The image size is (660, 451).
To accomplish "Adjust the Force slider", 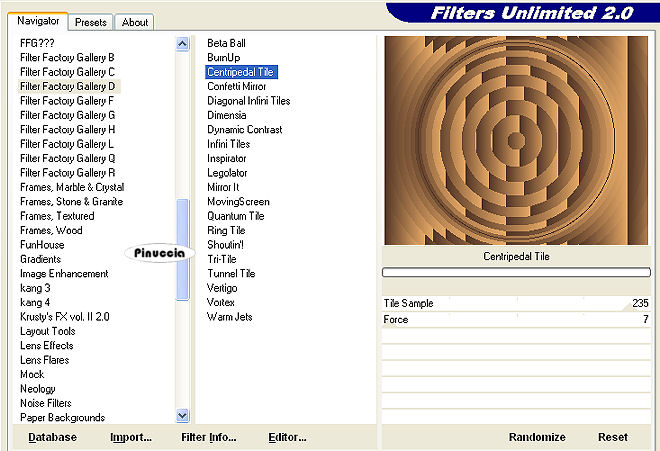I will point(516,320).
